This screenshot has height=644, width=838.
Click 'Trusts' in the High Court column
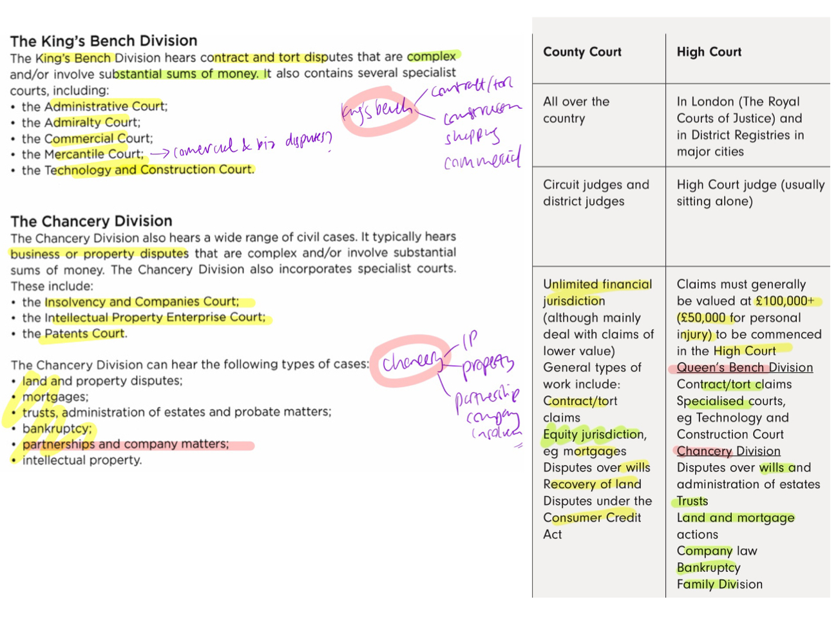coord(692,501)
